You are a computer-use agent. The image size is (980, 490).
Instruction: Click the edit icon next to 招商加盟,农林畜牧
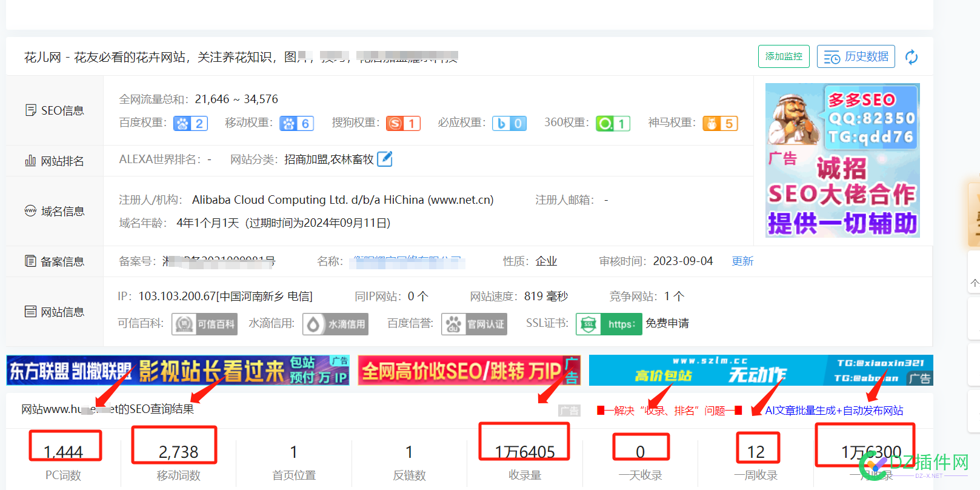pos(385,159)
